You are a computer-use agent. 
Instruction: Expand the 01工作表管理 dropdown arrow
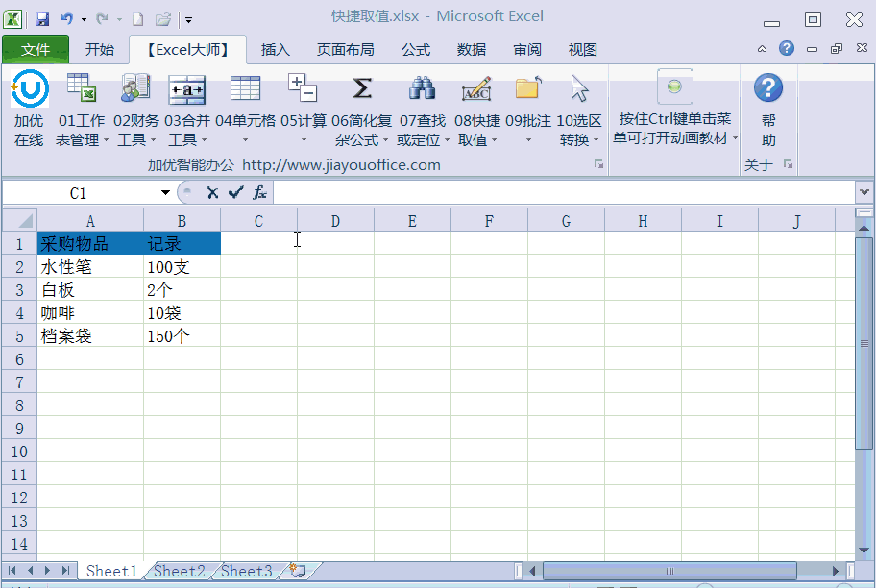[106, 139]
